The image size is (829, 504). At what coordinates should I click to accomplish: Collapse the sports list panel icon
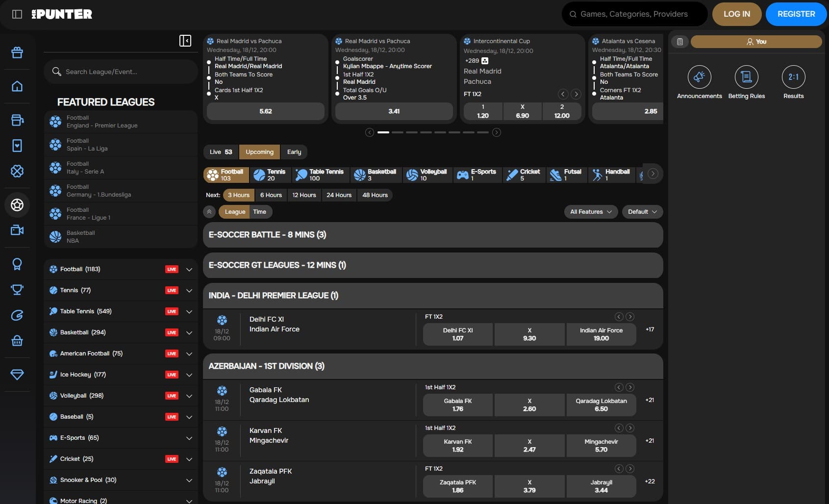click(x=185, y=41)
